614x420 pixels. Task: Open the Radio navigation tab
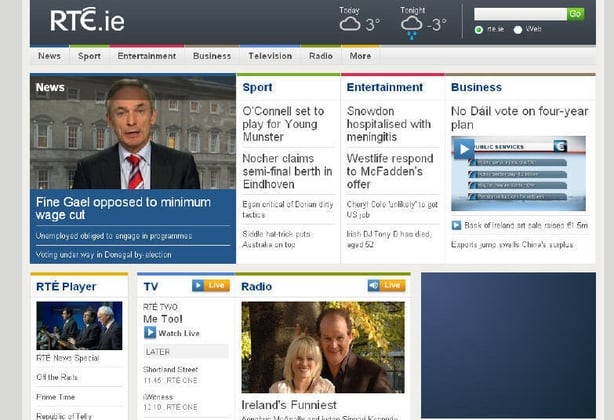[x=321, y=56]
